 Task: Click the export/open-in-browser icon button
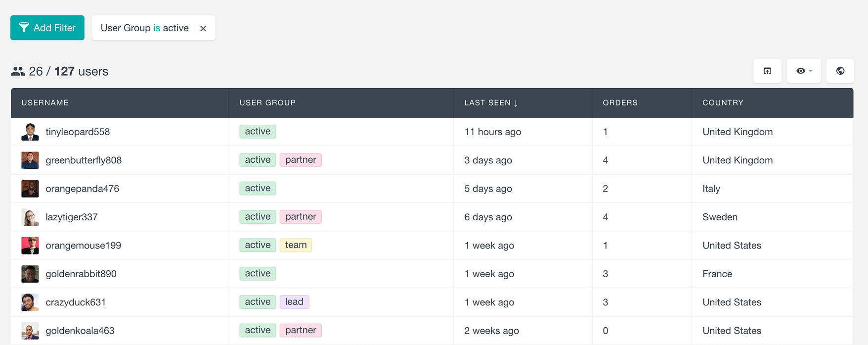click(x=767, y=71)
